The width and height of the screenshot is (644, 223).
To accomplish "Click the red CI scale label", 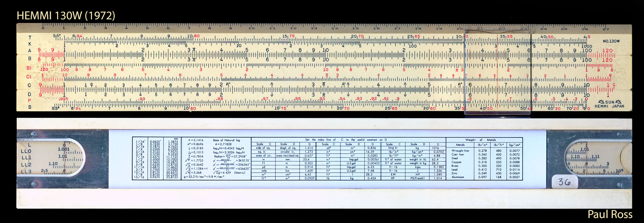I will tap(29, 76).
